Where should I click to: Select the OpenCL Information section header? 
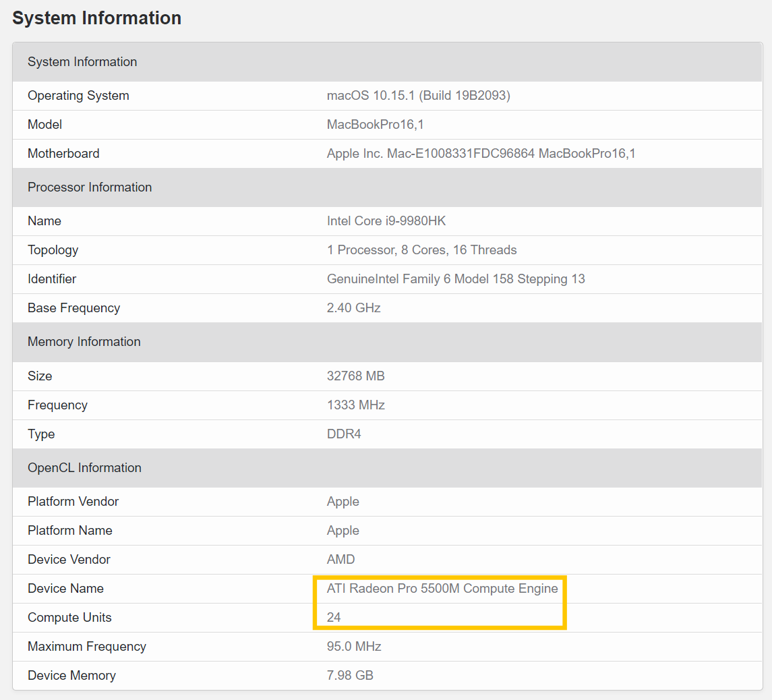click(84, 468)
